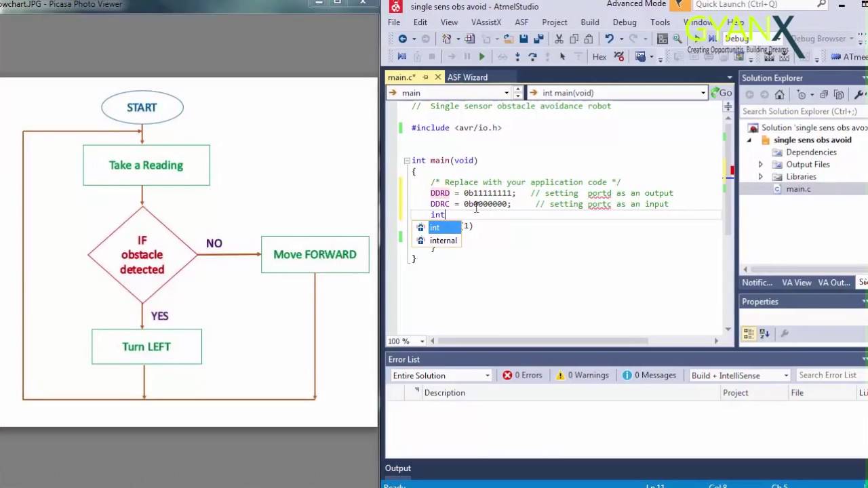Click the Step Over debug icon
This screenshot has width=868, height=488.
pyautogui.click(x=532, y=57)
